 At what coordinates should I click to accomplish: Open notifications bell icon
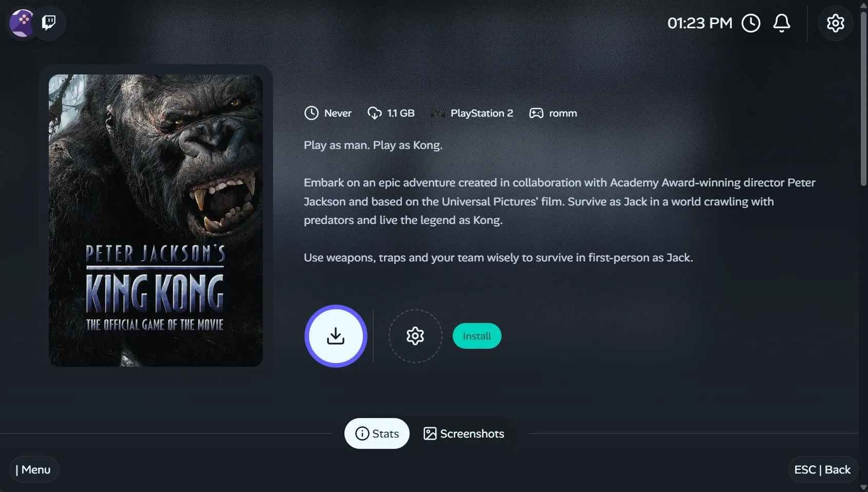(782, 23)
